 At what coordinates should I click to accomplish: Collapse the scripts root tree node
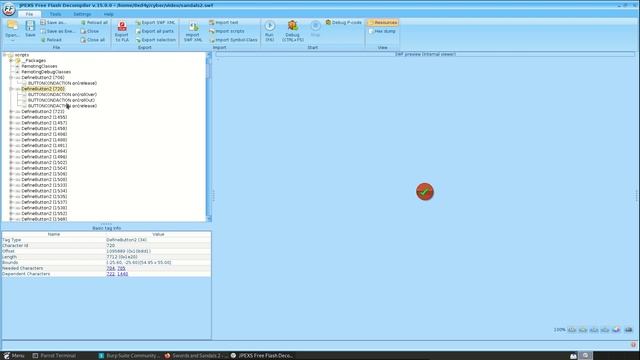pyautogui.click(x=4, y=55)
